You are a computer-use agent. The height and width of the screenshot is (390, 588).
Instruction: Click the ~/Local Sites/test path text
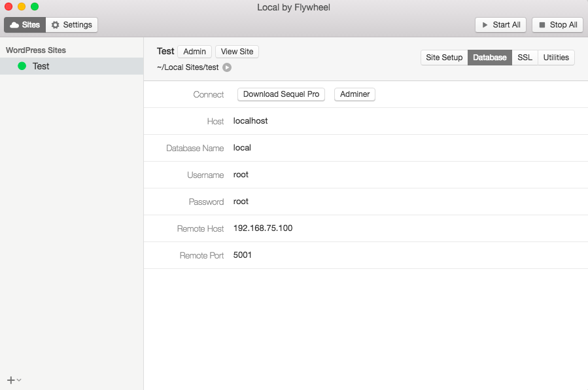click(x=188, y=67)
